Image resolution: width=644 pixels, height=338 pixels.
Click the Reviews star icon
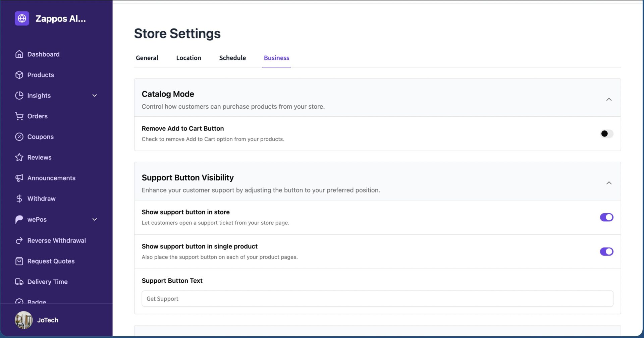click(x=19, y=157)
